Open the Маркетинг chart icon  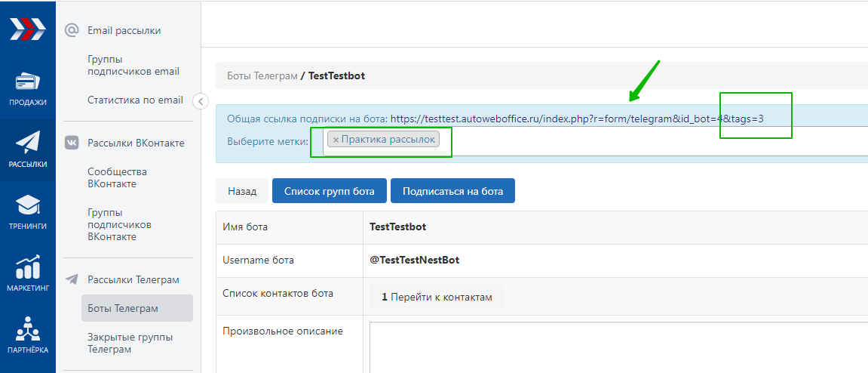(28, 267)
